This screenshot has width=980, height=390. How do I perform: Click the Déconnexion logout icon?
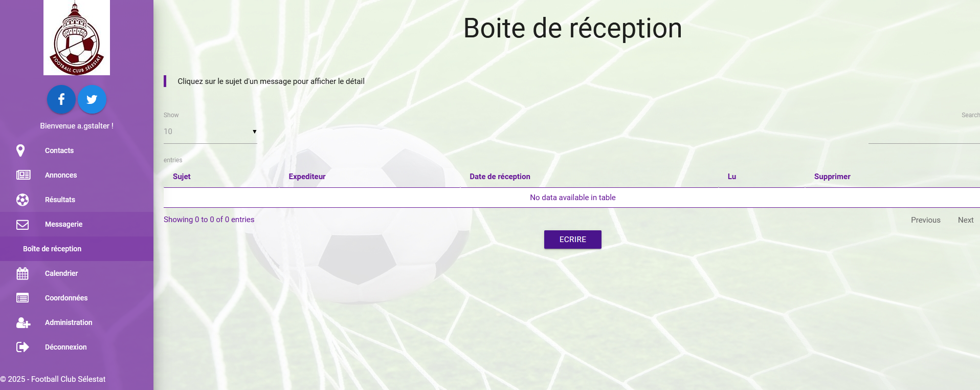[23, 347]
